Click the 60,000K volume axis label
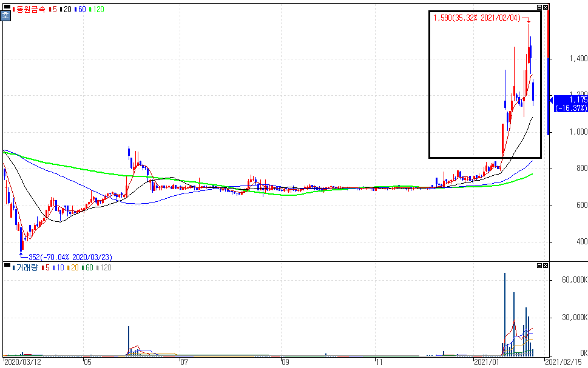Screen dimensions: 588x368 tap(575, 280)
